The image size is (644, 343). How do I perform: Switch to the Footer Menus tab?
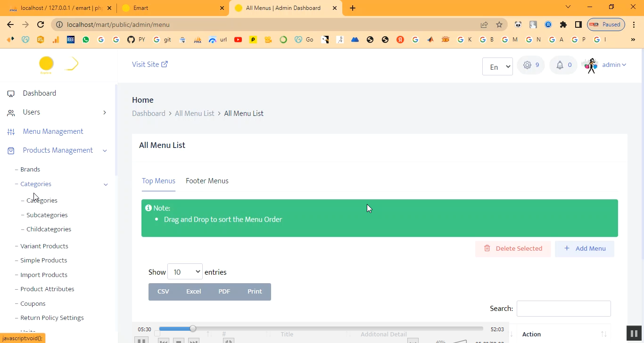207,181
